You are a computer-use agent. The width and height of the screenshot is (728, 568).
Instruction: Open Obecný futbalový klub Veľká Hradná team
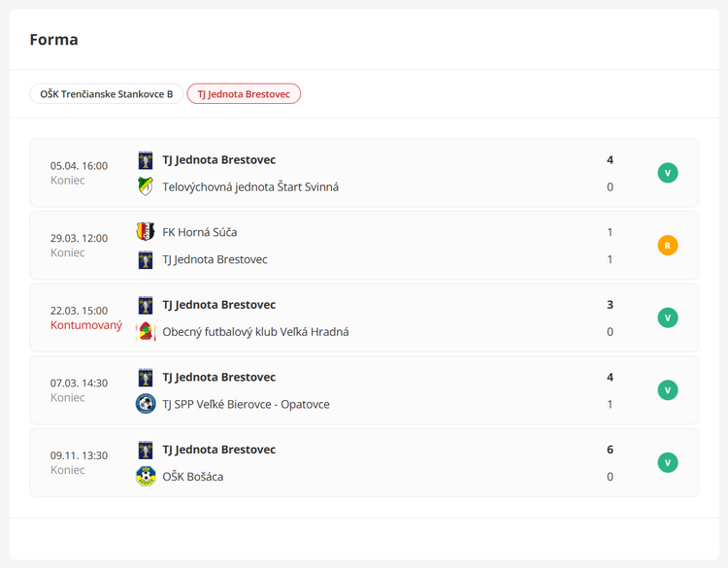point(255,332)
